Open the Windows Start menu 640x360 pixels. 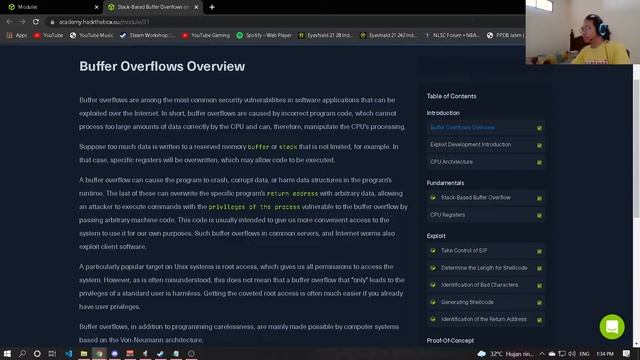tap(7, 353)
